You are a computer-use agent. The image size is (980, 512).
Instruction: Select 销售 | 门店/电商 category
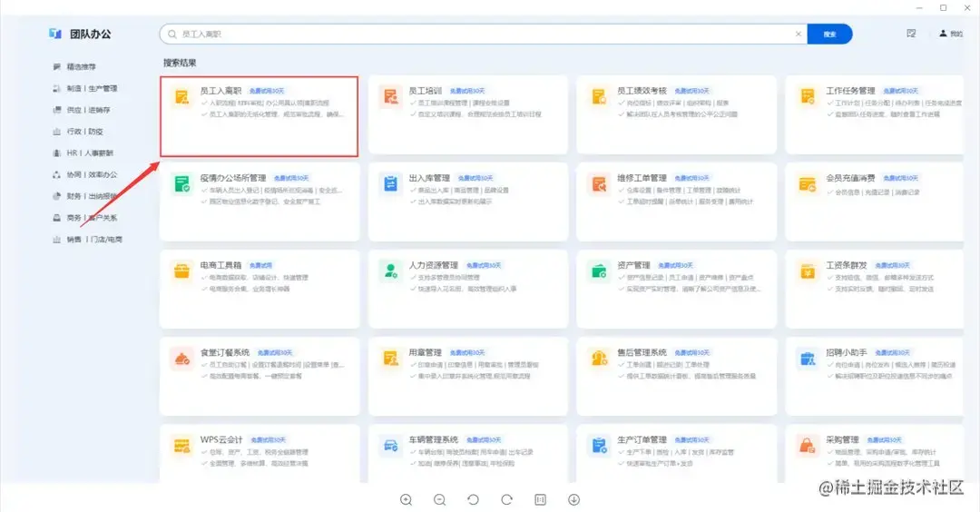pyautogui.click(x=94, y=240)
